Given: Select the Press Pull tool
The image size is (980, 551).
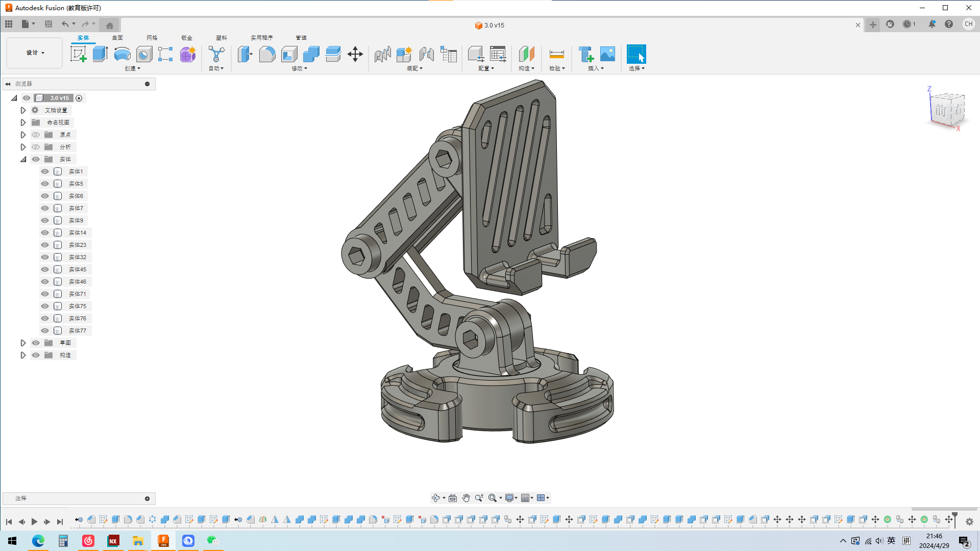Looking at the screenshot, I should pyautogui.click(x=245, y=54).
